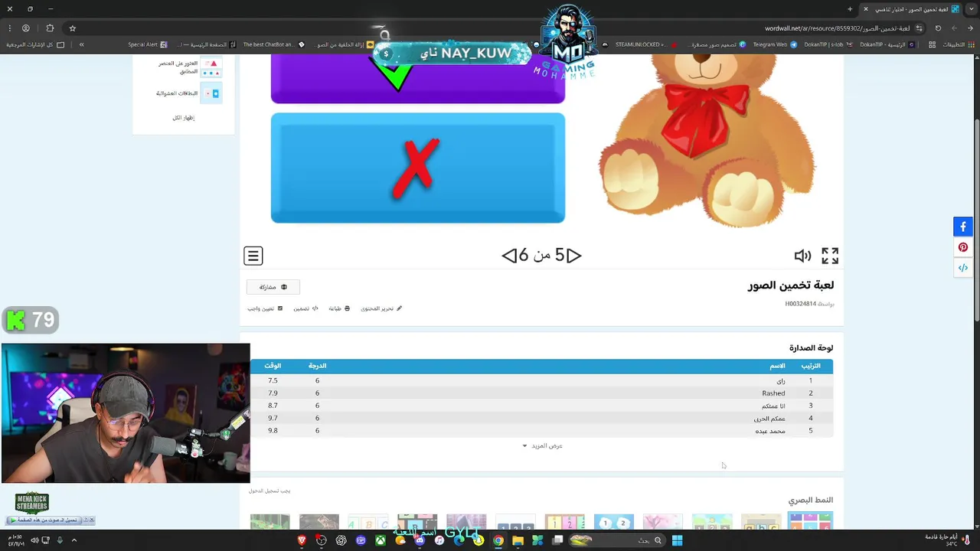Open التطبيقات apps bookmark shortcut
Screen dimensions: 980x551
click(957, 44)
